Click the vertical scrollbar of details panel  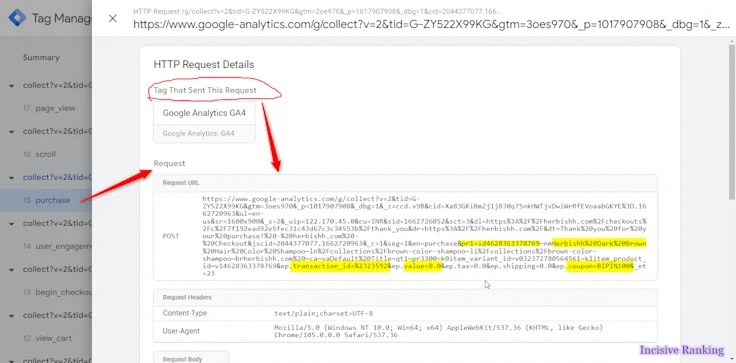pos(731,122)
